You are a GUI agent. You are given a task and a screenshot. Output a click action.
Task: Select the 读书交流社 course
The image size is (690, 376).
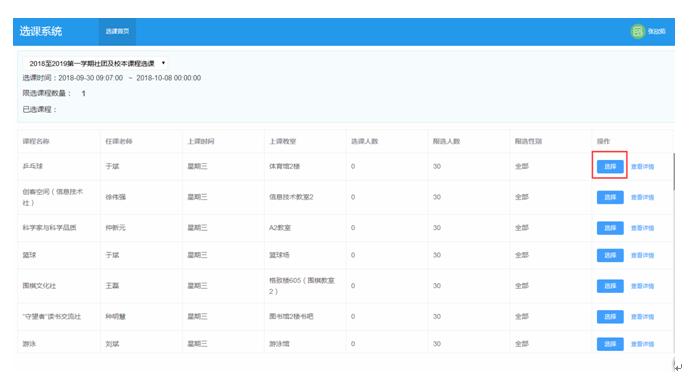tap(610, 317)
